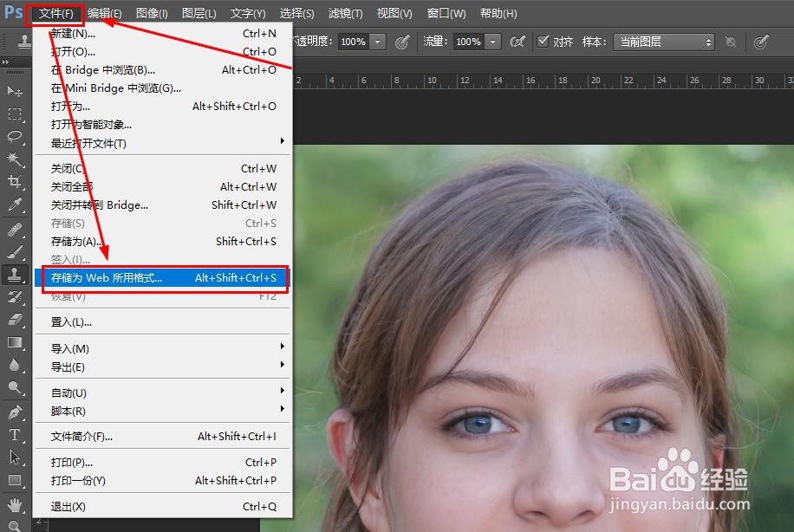Choose 文件简介(F)... menu entry
Viewport: 794px width, 532px height.
click(163, 437)
